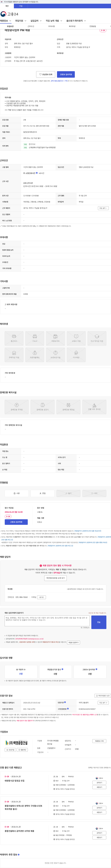Switch to the 개인 tab
This screenshot has width=111, height=868.
[7, 6]
